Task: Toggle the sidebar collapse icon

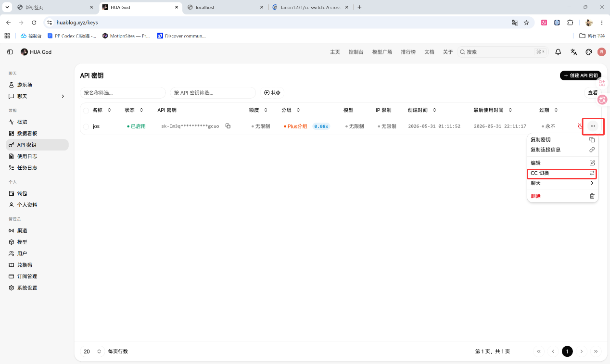Action: point(10,52)
